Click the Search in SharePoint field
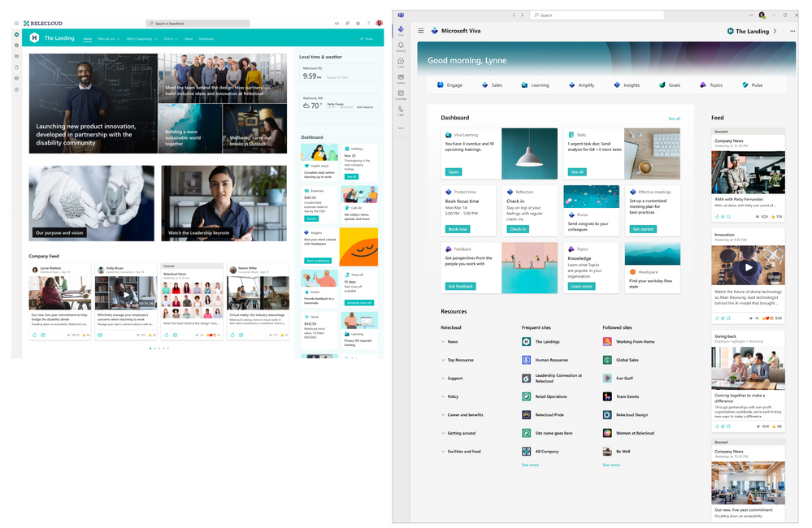Screen dimensions: 812x528 point(198,24)
